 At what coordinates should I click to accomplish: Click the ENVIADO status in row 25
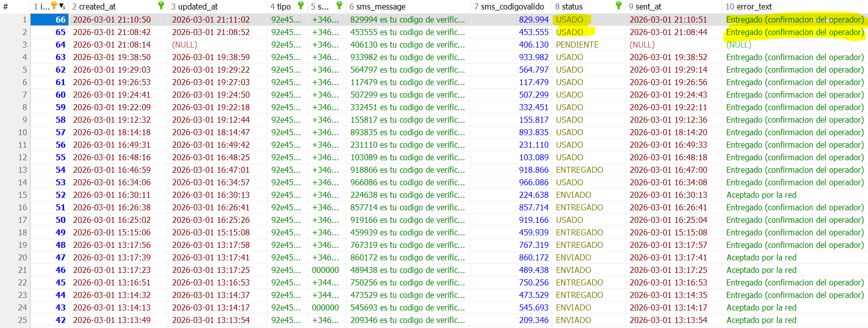pyautogui.click(x=574, y=320)
